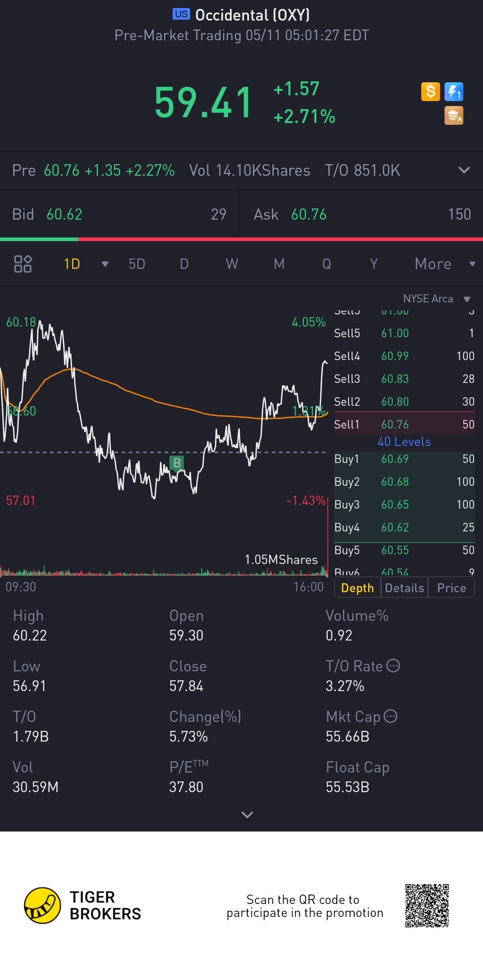483x980 pixels.
Task: Tap the Buy1 60.69 order row
Action: pyautogui.click(x=404, y=458)
